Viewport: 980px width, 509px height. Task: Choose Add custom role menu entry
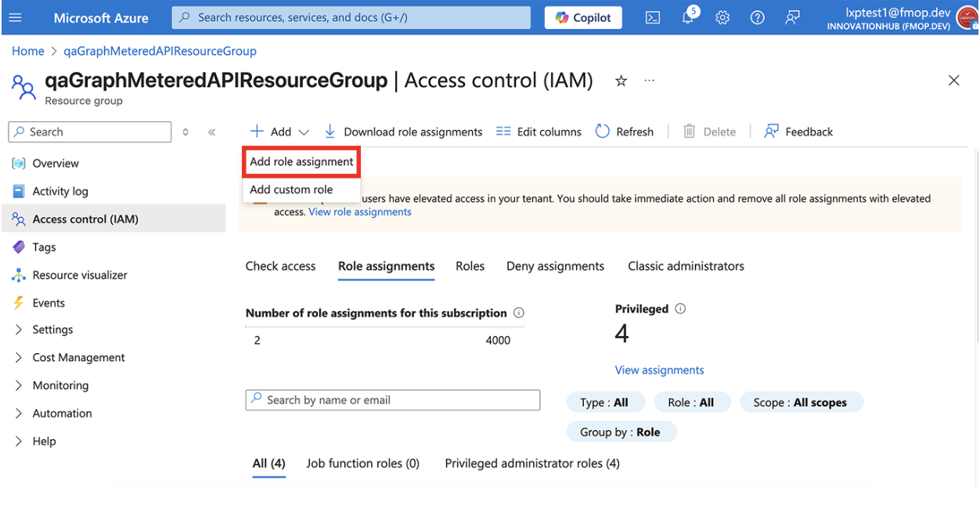[291, 190]
